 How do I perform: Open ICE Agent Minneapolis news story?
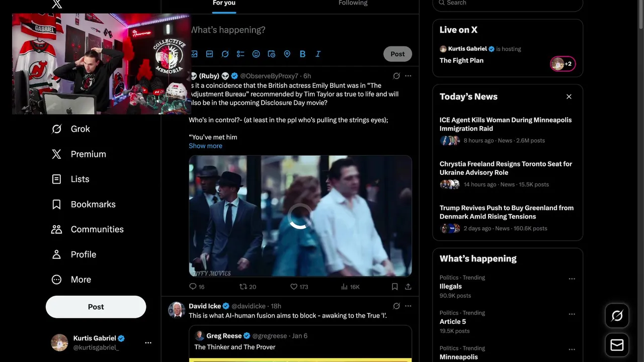click(x=508, y=130)
